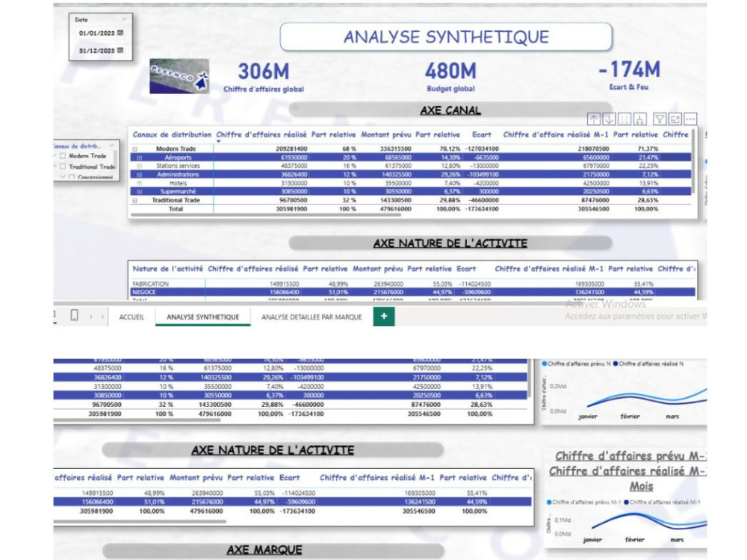The width and height of the screenshot is (747, 560).
Task: Select the 306M Chiffre d'affaires global card
Action: pos(264,76)
